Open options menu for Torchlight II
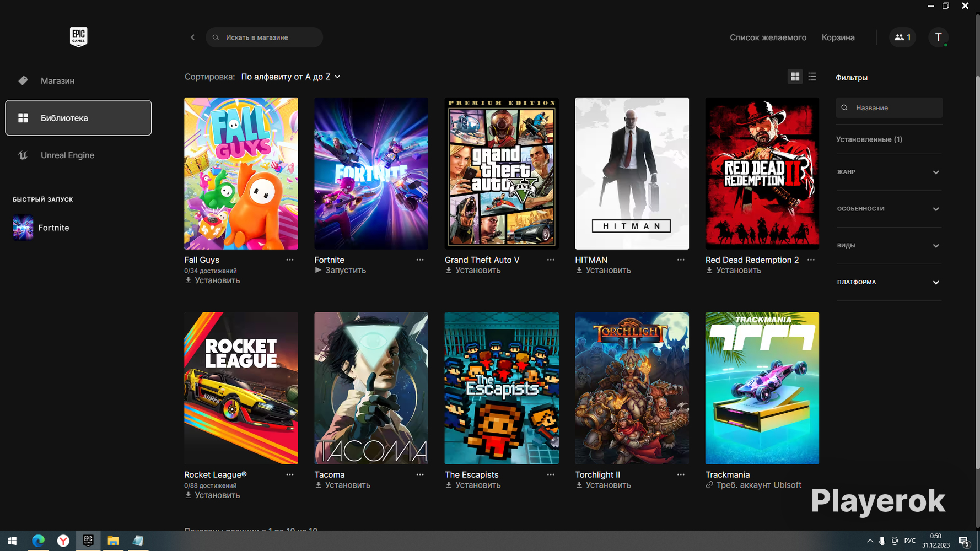Image resolution: width=980 pixels, height=551 pixels. [681, 474]
